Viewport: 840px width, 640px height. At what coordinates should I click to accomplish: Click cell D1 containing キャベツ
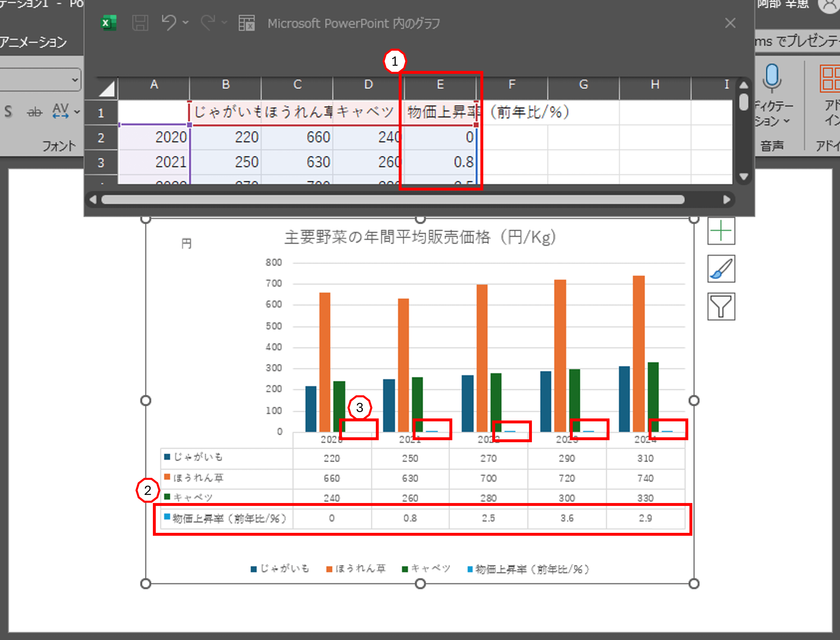(368, 112)
